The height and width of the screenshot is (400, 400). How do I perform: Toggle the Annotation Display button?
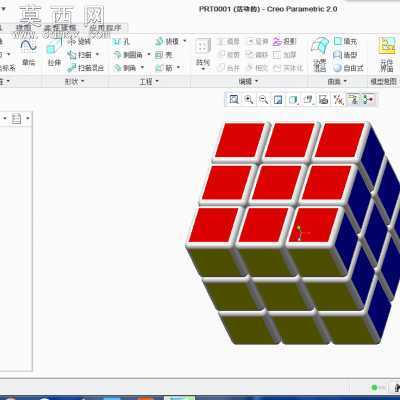point(354,99)
